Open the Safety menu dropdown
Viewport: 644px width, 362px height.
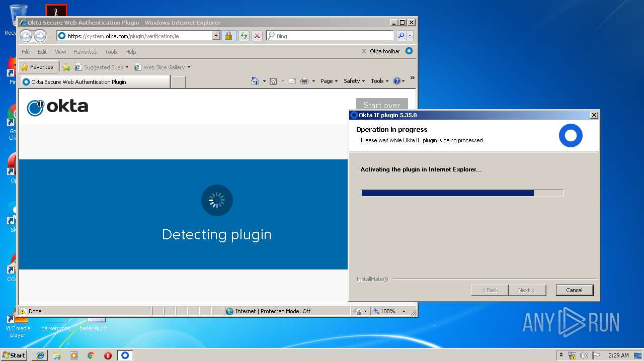pos(354,81)
